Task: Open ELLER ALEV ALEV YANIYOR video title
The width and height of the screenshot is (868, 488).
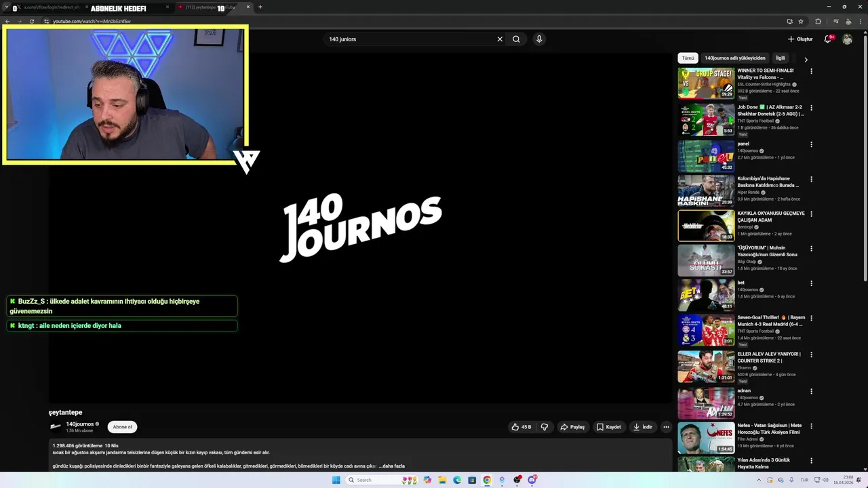Action: pos(769,357)
